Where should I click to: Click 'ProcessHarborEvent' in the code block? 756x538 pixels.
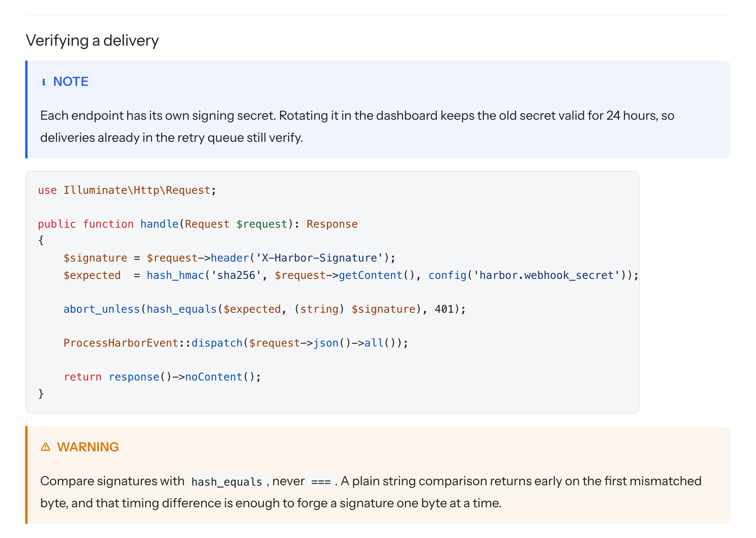(x=121, y=343)
